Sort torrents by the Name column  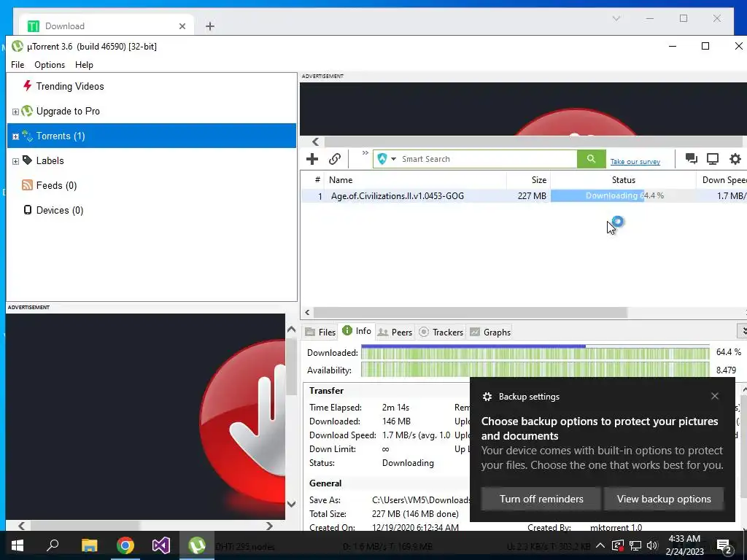click(x=415, y=180)
